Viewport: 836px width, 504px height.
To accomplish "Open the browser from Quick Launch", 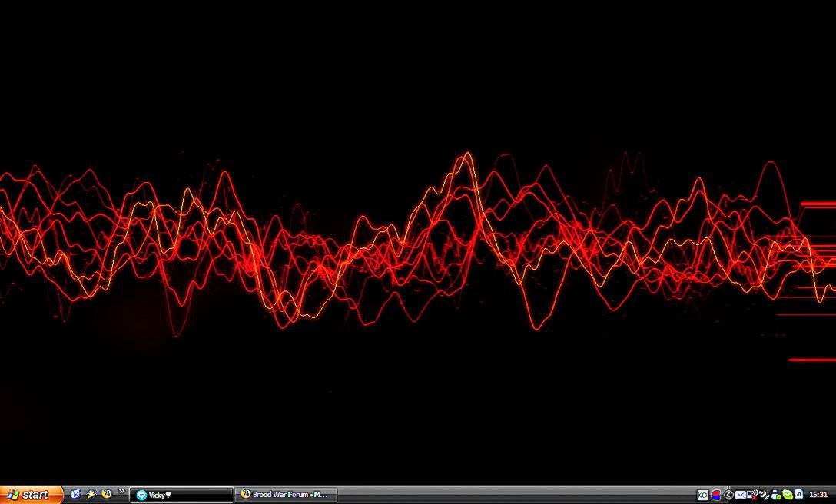I will pos(106,494).
